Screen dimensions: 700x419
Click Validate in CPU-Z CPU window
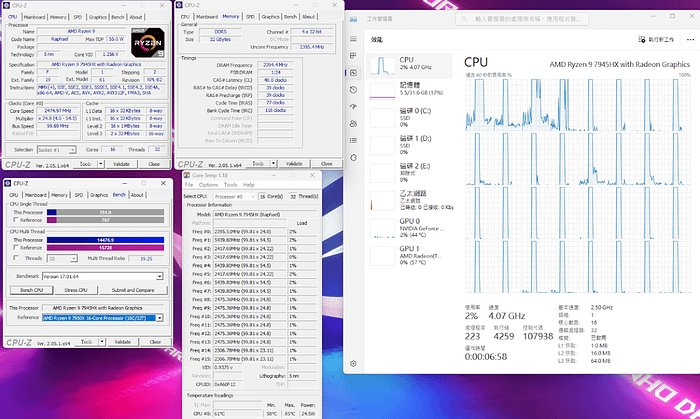(x=121, y=164)
